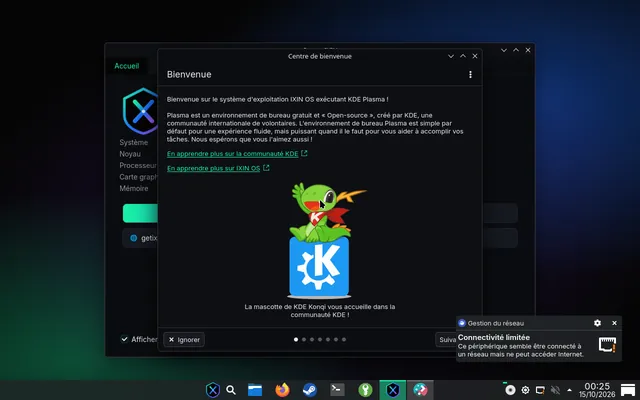Open the gear icon in the system tray
640x400 pixels.
coord(525,390)
